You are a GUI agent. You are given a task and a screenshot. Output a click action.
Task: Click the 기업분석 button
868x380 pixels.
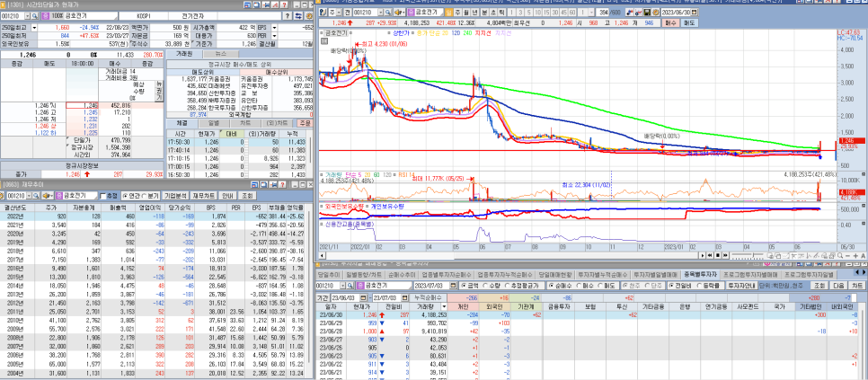tap(175, 196)
